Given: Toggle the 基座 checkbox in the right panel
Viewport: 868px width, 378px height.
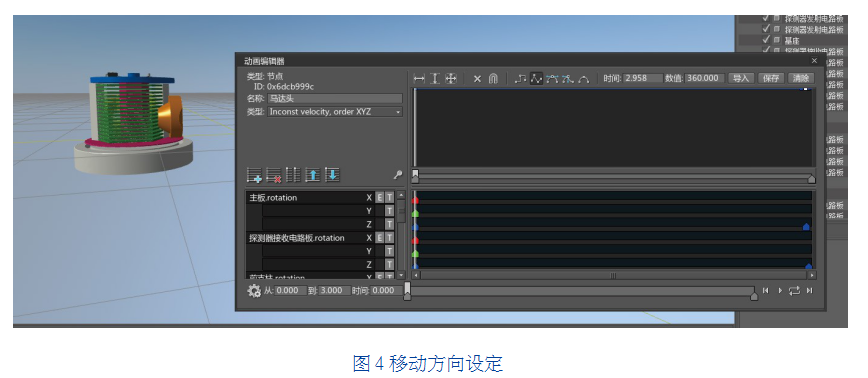Looking at the screenshot, I should [766, 40].
